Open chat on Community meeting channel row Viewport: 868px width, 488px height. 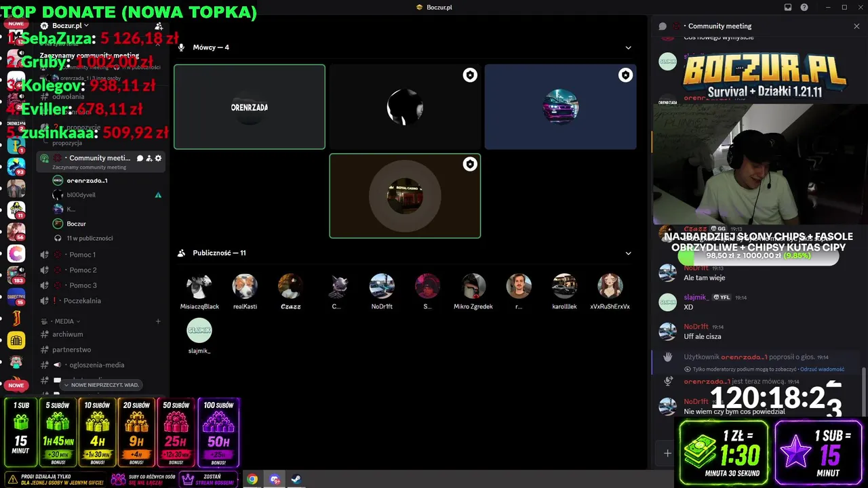pos(140,158)
